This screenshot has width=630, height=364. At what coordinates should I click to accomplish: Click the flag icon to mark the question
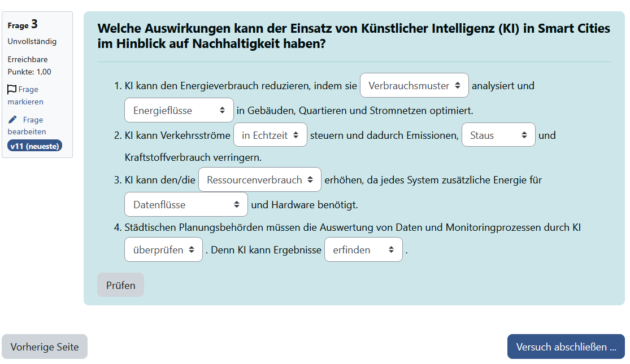[x=12, y=89]
